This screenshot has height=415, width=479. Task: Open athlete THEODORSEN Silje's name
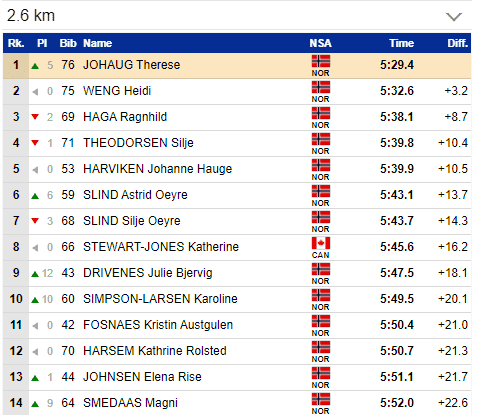138,143
